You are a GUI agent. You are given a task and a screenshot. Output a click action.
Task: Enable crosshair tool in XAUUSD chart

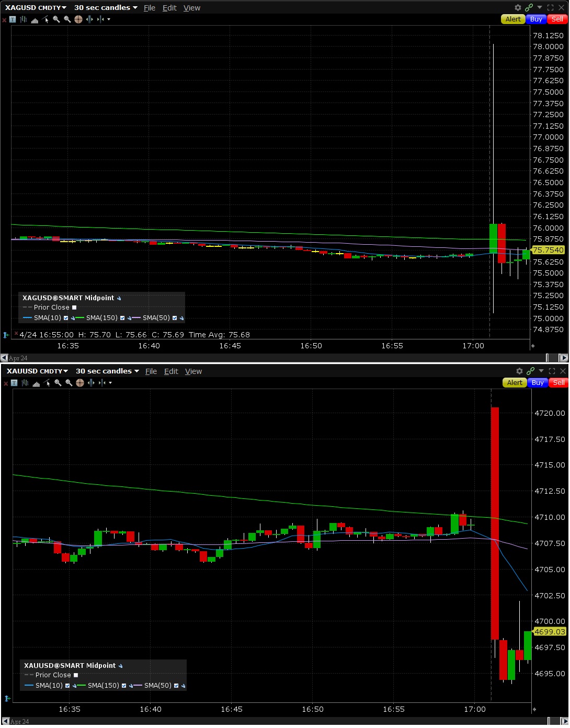tap(80, 383)
